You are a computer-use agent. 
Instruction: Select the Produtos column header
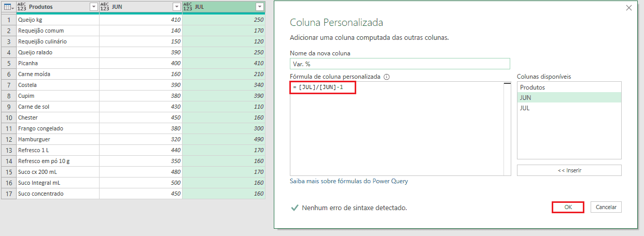[x=58, y=7]
